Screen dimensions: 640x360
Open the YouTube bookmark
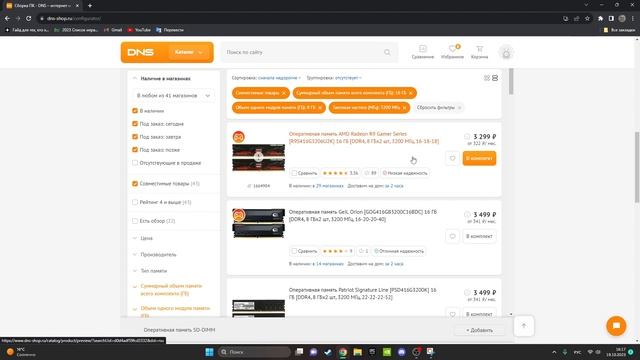click(x=139, y=30)
